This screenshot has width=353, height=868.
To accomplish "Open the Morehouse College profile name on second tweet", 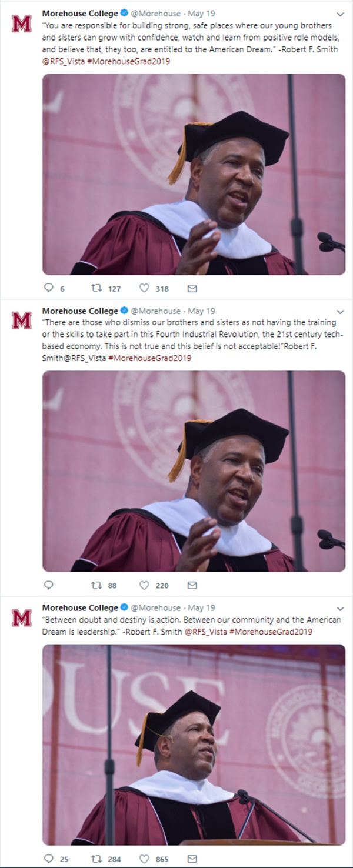I will (80, 311).
